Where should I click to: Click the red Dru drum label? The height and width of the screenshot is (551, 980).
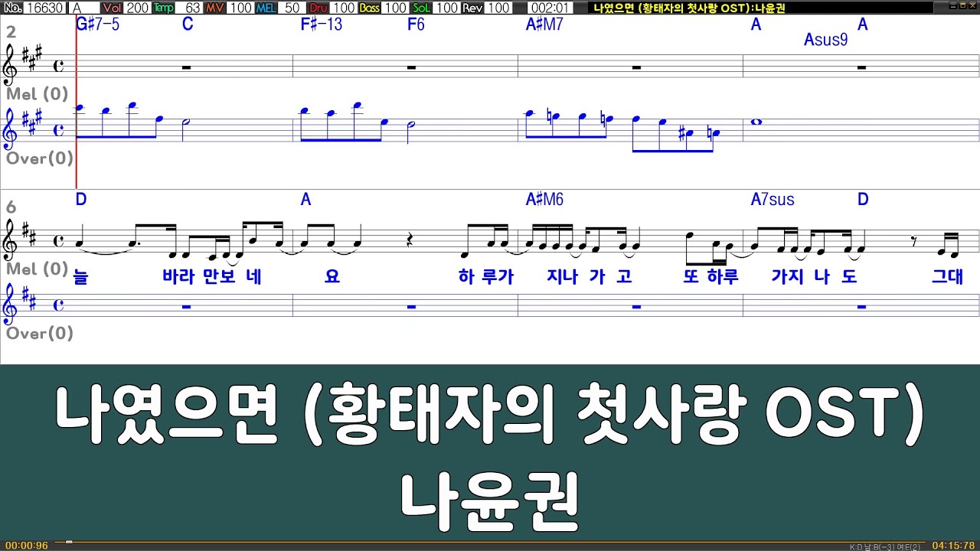[x=318, y=8]
